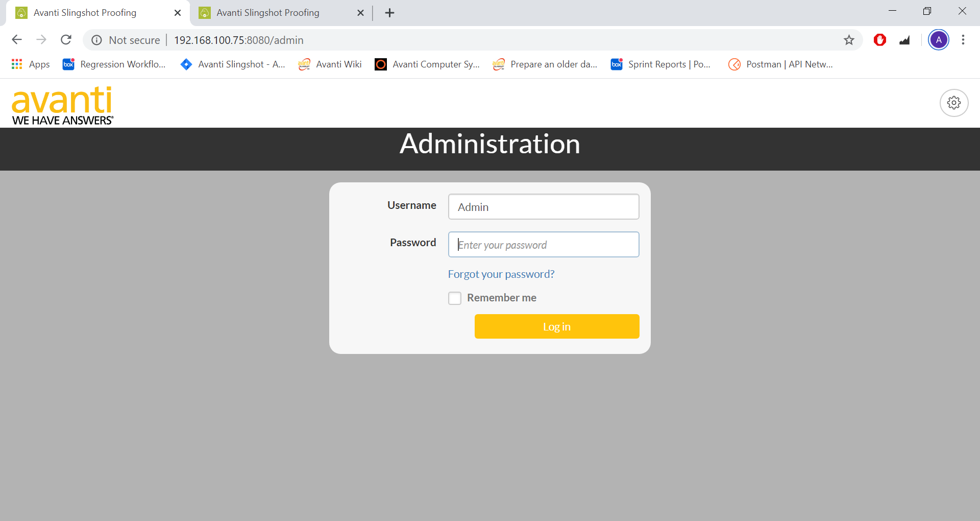Viewport: 980px width, 521px height.
Task: Open the Apps bookmark grid
Action: coord(31,64)
